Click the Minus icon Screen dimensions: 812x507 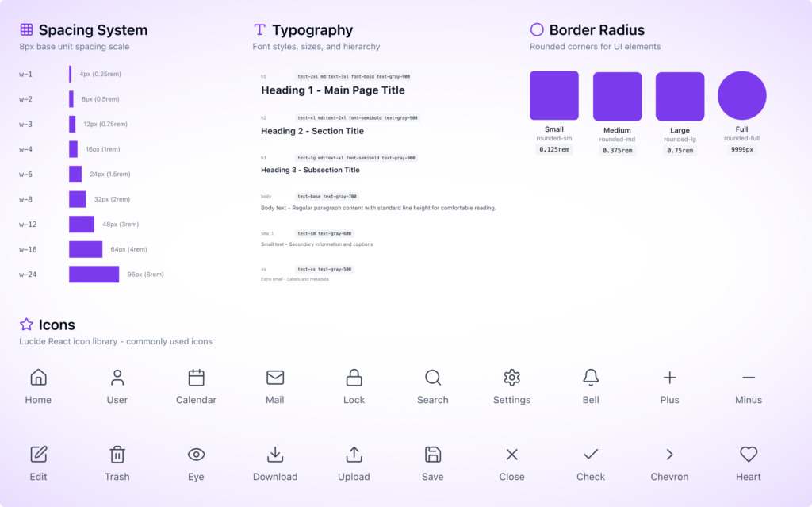[x=749, y=378]
